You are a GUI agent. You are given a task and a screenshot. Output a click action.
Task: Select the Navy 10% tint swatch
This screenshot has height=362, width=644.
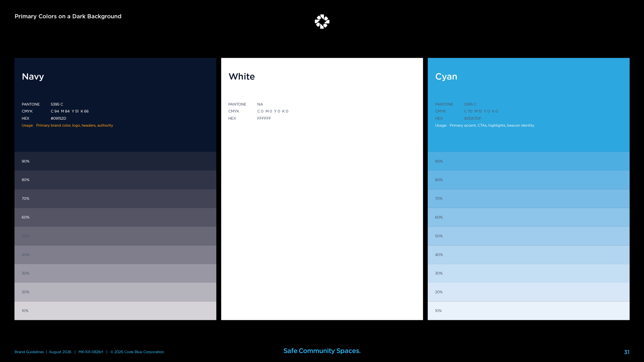click(115, 311)
